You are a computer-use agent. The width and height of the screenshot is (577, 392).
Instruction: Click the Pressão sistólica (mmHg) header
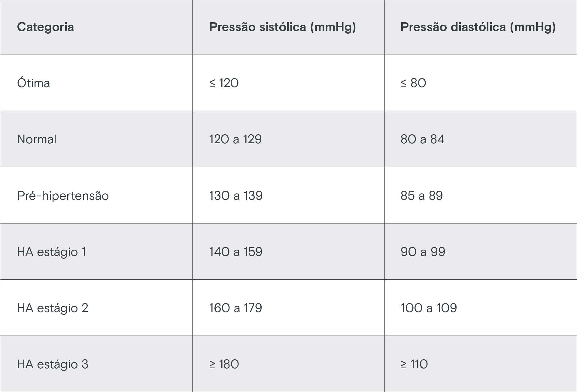pyautogui.click(x=282, y=27)
